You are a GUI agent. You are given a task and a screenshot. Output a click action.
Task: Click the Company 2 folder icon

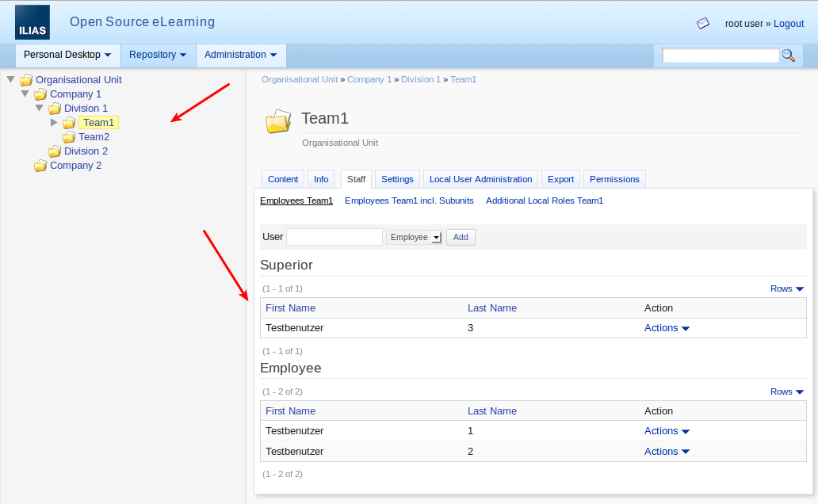[40, 166]
